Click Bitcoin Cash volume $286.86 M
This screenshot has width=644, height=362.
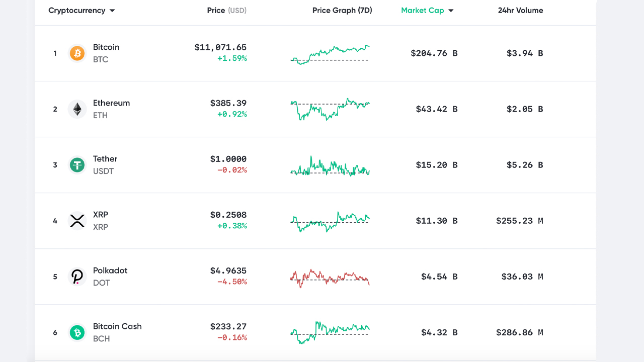point(520,332)
